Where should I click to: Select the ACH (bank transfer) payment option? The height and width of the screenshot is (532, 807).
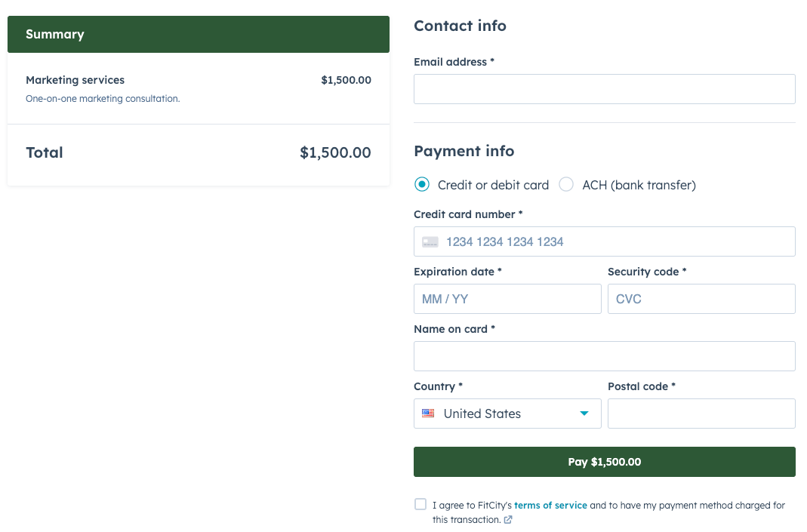tap(565, 184)
